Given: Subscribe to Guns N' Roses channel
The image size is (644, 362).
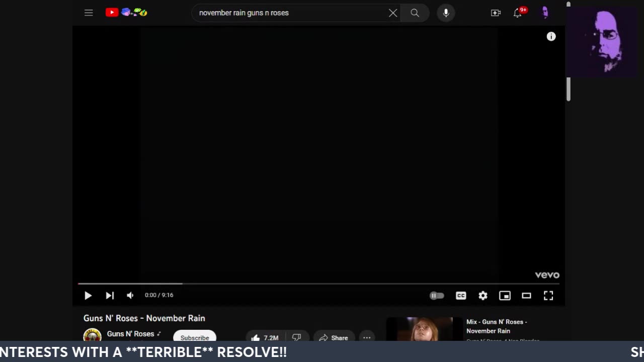Looking at the screenshot, I should pyautogui.click(x=195, y=336).
